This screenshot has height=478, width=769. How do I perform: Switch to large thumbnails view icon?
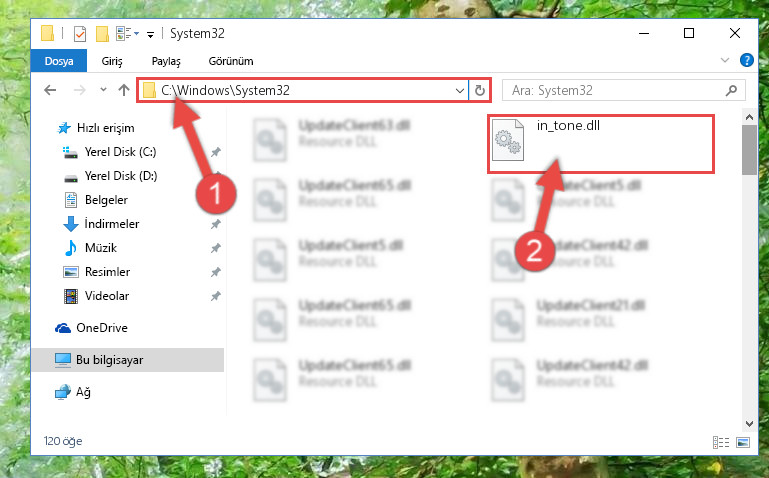pyautogui.click(x=743, y=442)
